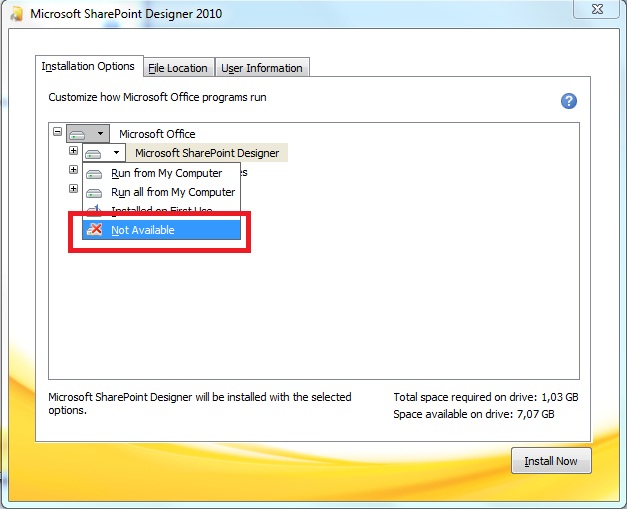This screenshot has height=509, width=627.
Task: Open Microsoft SharePoint Designer install-mode dropdown
Action: pyautogui.click(x=104, y=153)
